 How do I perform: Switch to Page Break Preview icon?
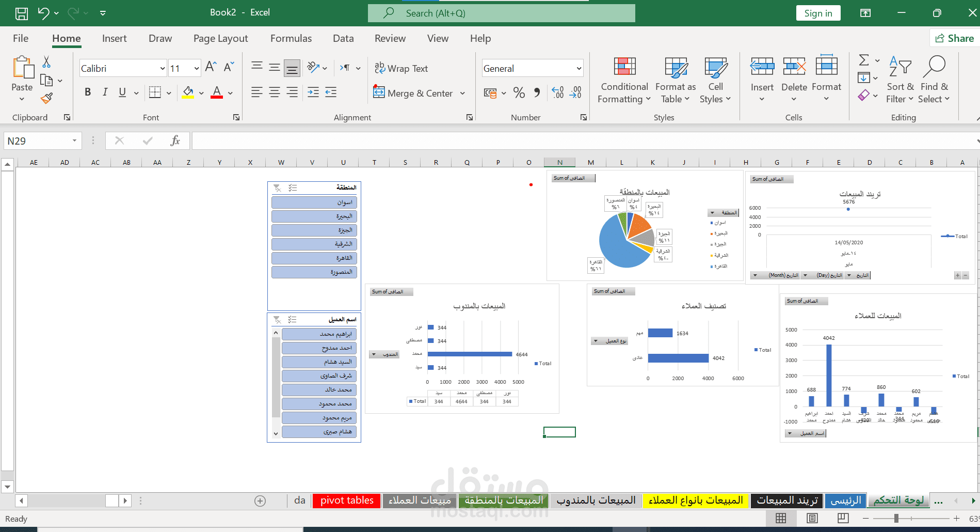click(x=843, y=518)
